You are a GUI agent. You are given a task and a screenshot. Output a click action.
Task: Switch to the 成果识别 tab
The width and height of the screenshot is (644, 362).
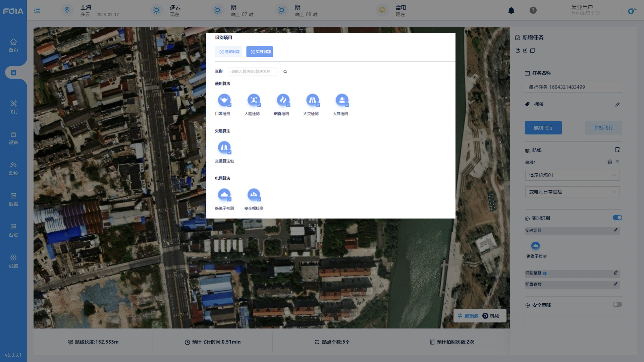click(229, 52)
